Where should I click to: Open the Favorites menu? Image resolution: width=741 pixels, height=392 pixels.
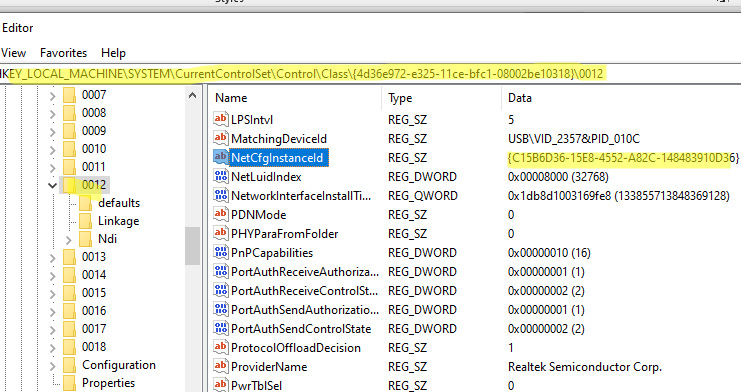point(63,52)
